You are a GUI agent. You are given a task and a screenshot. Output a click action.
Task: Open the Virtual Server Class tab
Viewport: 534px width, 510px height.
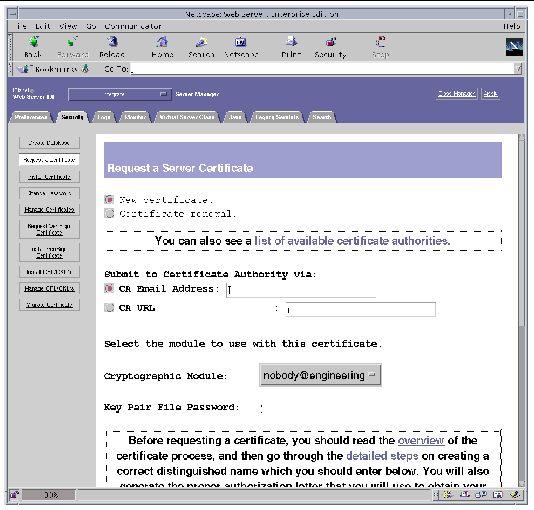[187, 117]
